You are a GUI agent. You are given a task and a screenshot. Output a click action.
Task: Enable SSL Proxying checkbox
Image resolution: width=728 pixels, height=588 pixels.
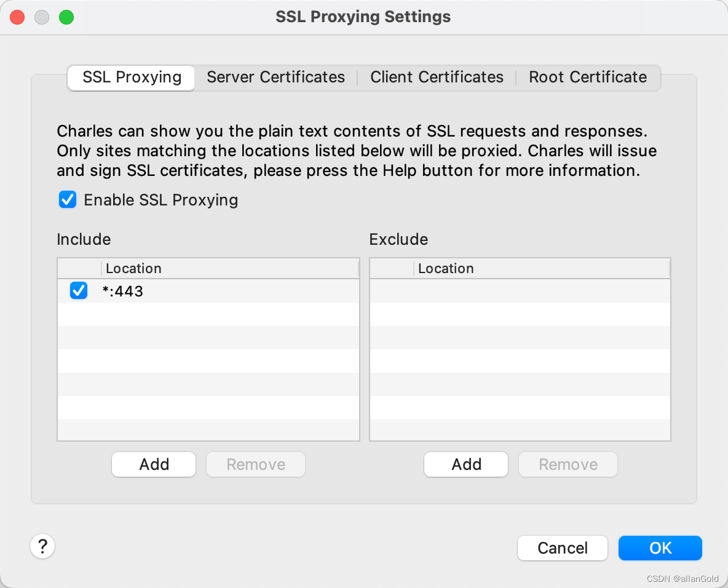tap(68, 199)
